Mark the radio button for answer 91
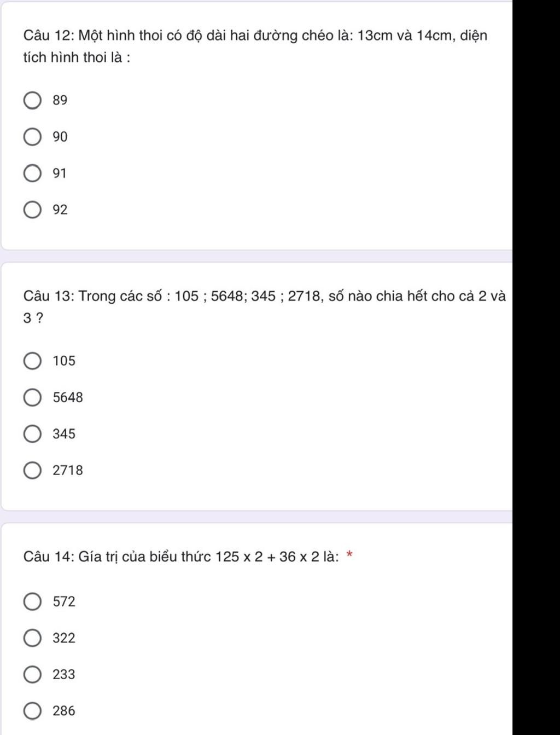 click(x=32, y=174)
